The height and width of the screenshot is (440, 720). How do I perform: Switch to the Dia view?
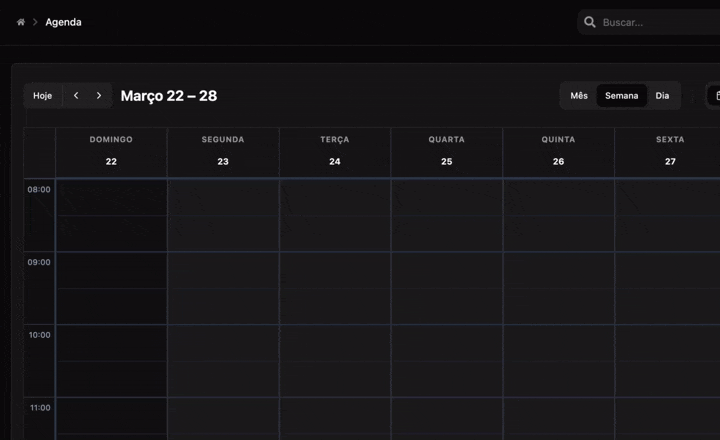pos(662,96)
